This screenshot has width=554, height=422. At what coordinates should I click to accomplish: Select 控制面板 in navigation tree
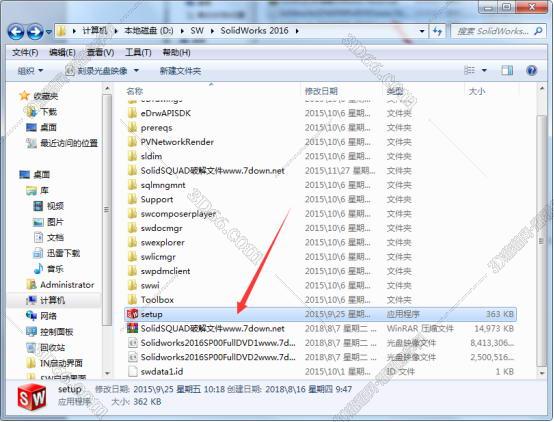[50, 332]
